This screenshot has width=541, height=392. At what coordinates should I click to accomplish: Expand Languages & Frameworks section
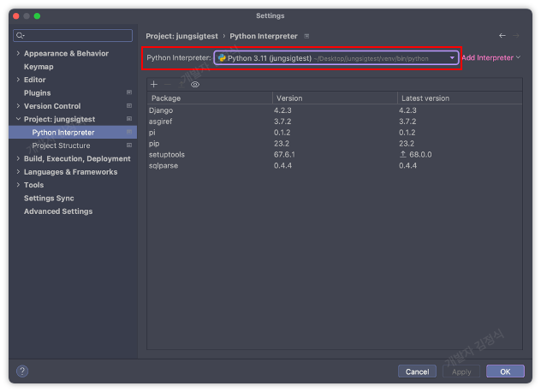[18, 171]
